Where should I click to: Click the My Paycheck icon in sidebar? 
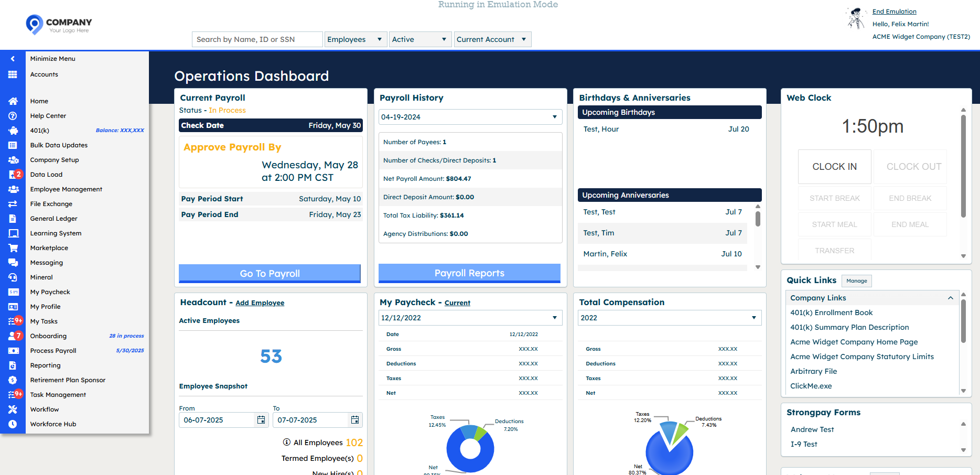point(13,292)
